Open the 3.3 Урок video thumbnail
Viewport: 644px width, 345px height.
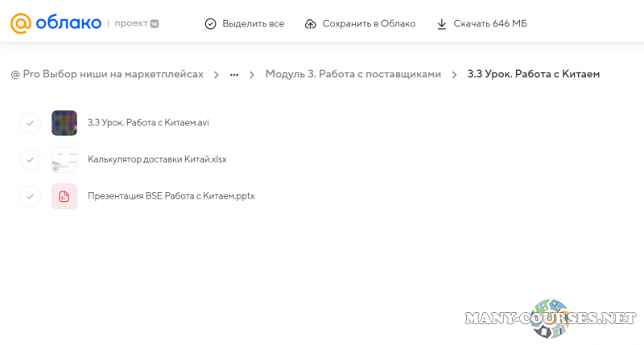[x=64, y=123]
